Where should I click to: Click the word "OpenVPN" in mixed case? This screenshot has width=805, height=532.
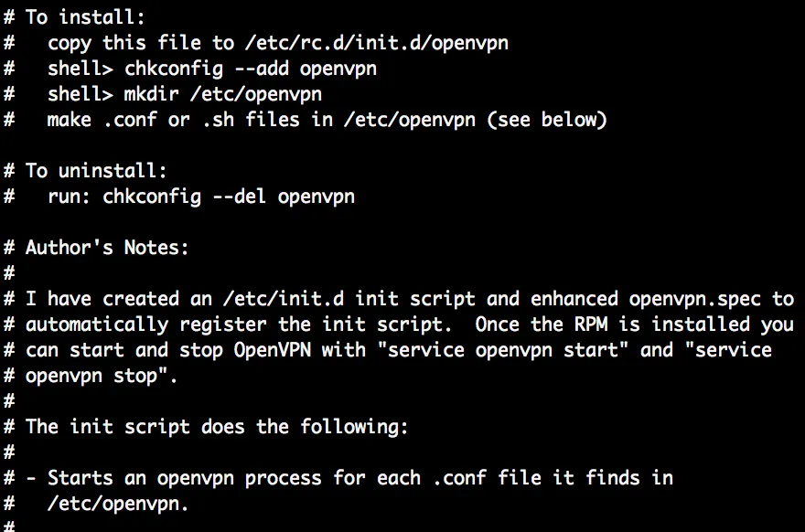pyautogui.click(x=274, y=350)
